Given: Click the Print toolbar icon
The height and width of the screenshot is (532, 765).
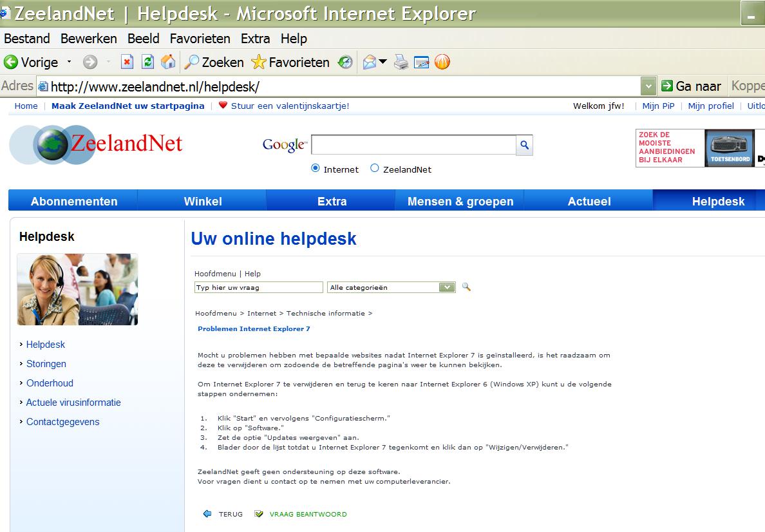Looking at the screenshot, I should pyautogui.click(x=401, y=62).
